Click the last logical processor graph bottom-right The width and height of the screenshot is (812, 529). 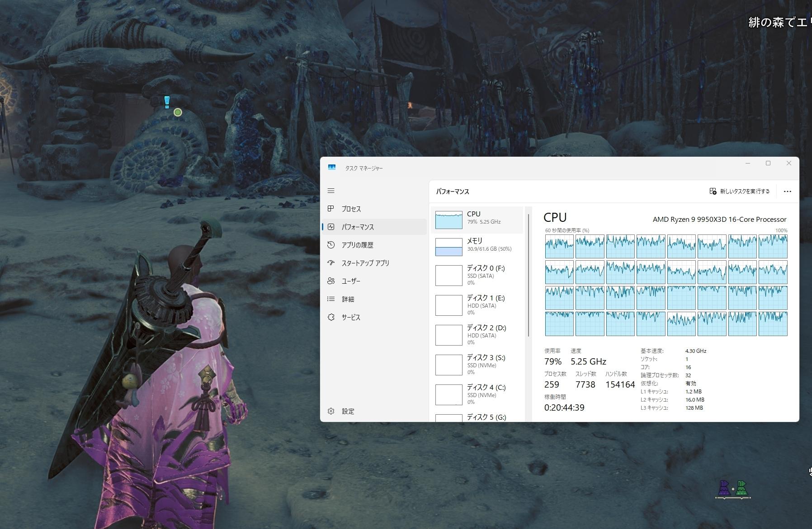773,323
